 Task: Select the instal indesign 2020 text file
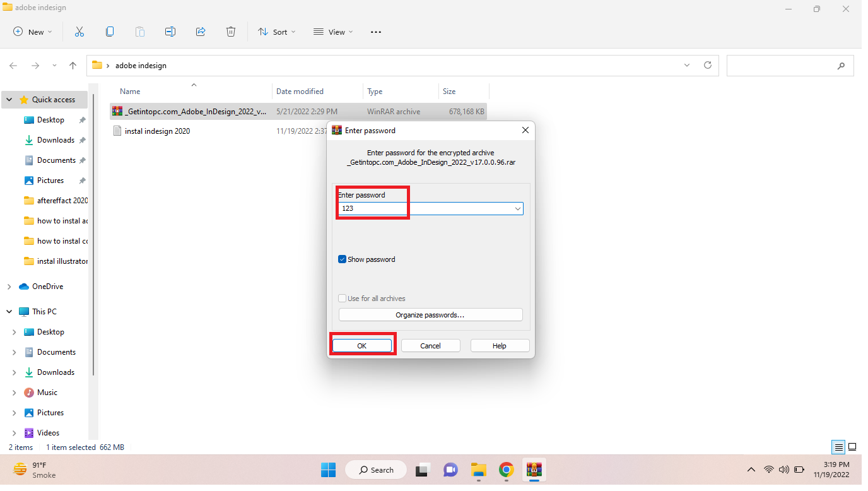click(158, 131)
